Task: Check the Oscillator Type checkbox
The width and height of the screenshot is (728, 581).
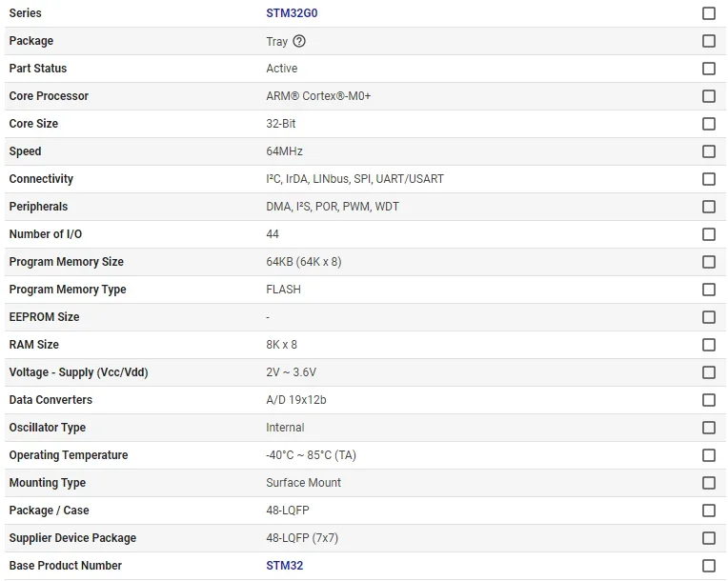Action: [709, 428]
